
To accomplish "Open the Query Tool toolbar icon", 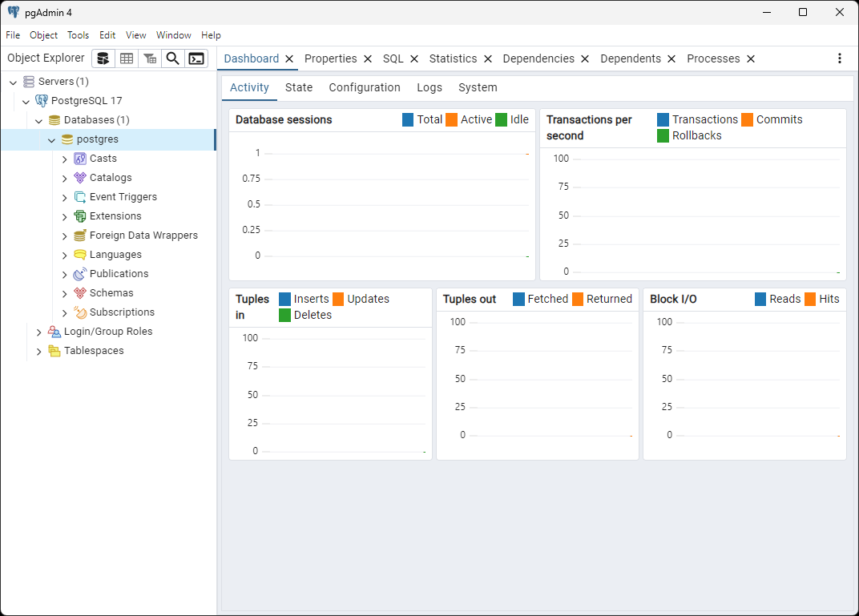I will point(103,58).
